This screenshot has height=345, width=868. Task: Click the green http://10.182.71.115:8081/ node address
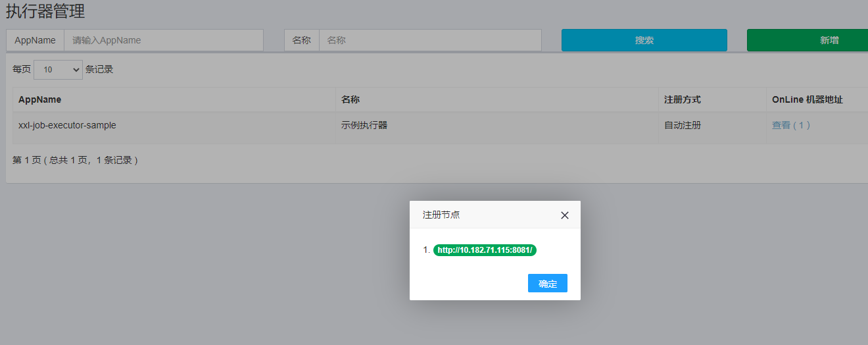485,250
